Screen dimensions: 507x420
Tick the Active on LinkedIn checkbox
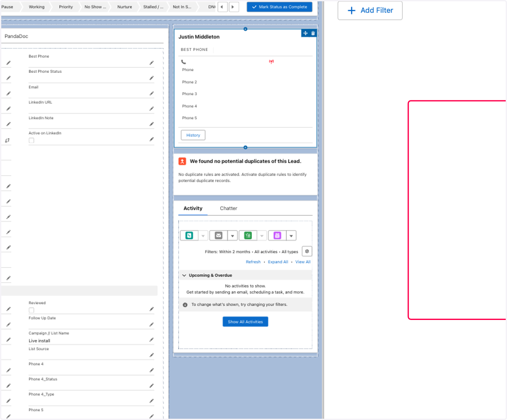pyautogui.click(x=31, y=141)
